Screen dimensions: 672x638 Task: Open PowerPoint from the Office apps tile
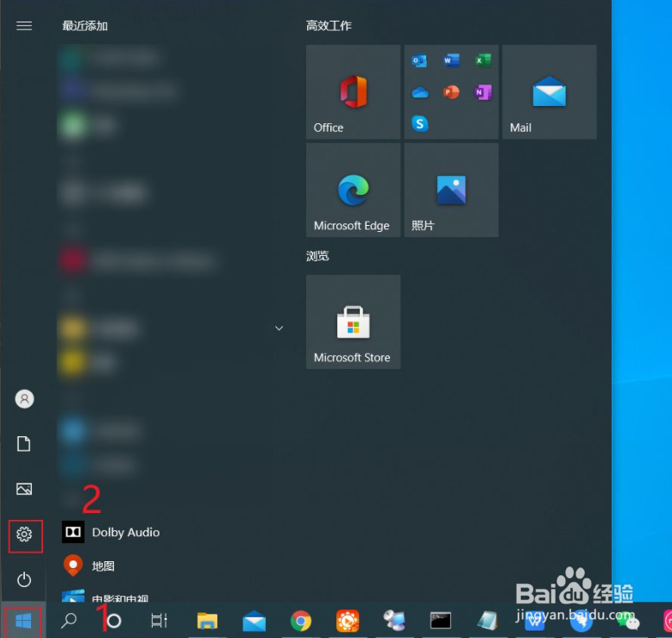click(451, 92)
